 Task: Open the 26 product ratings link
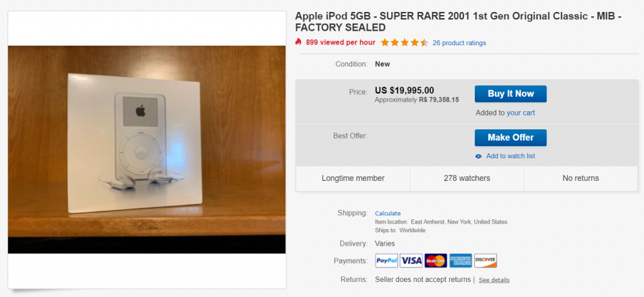pos(459,43)
